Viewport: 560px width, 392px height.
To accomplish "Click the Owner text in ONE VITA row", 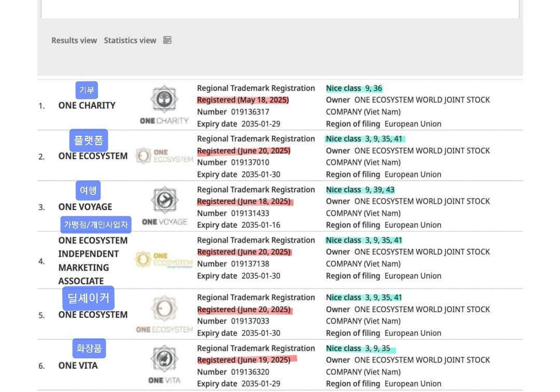I will point(408,366).
